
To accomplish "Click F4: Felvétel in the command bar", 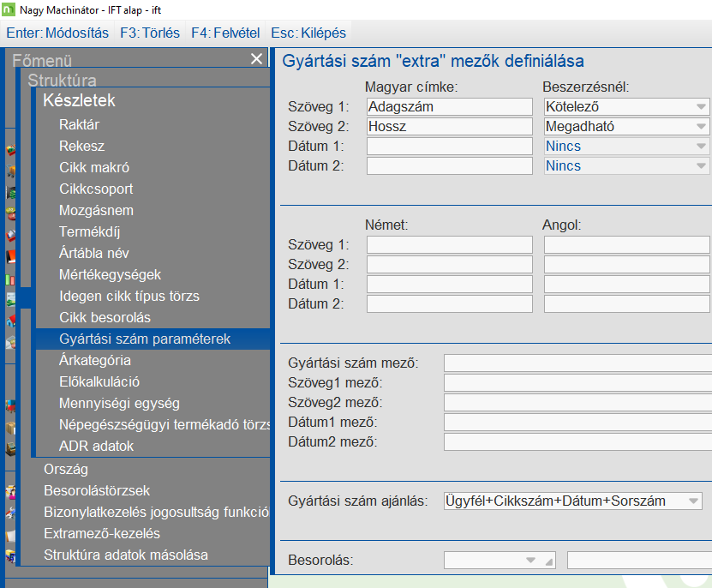I will [225, 33].
